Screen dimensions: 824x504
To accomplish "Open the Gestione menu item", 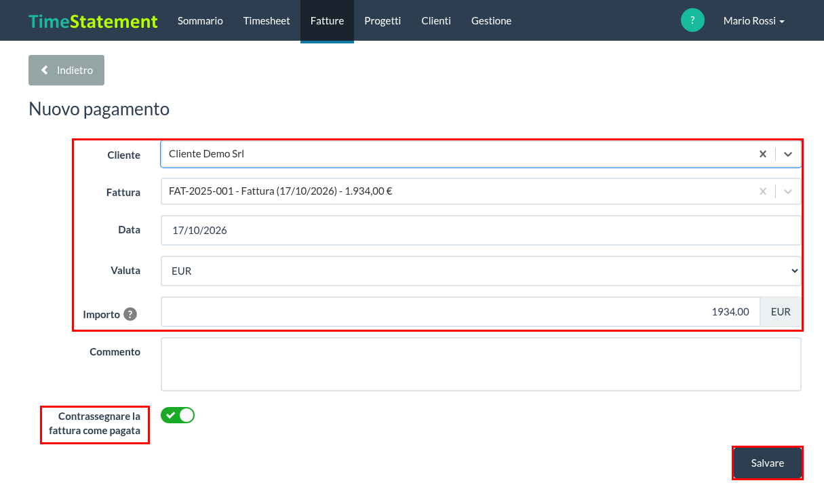I will point(491,20).
